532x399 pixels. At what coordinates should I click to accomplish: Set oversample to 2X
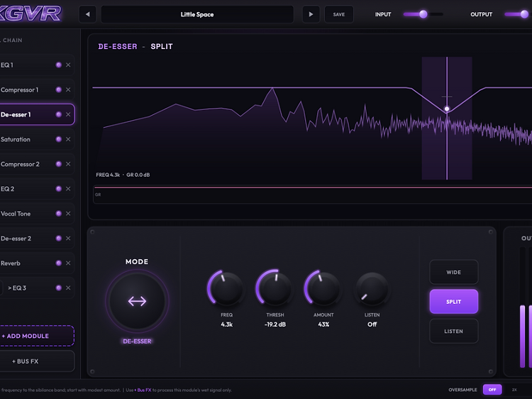[x=514, y=390]
